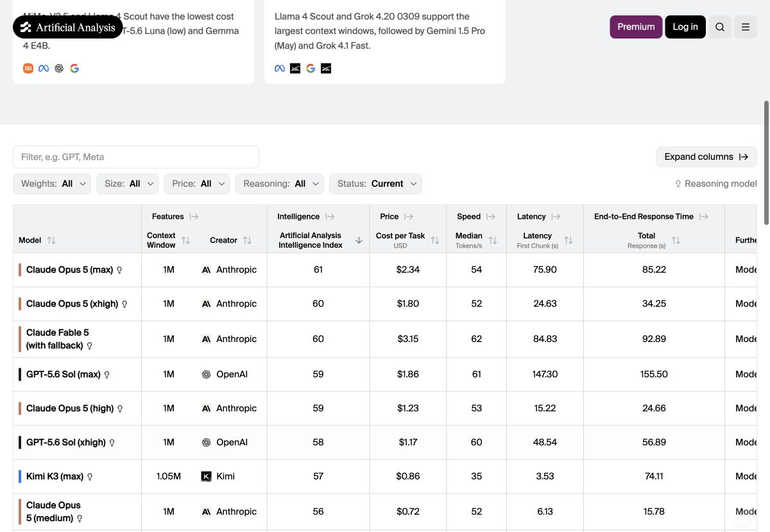Open the Price filter dropdown
Image resolution: width=770 pixels, height=532 pixels.
(x=196, y=184)
